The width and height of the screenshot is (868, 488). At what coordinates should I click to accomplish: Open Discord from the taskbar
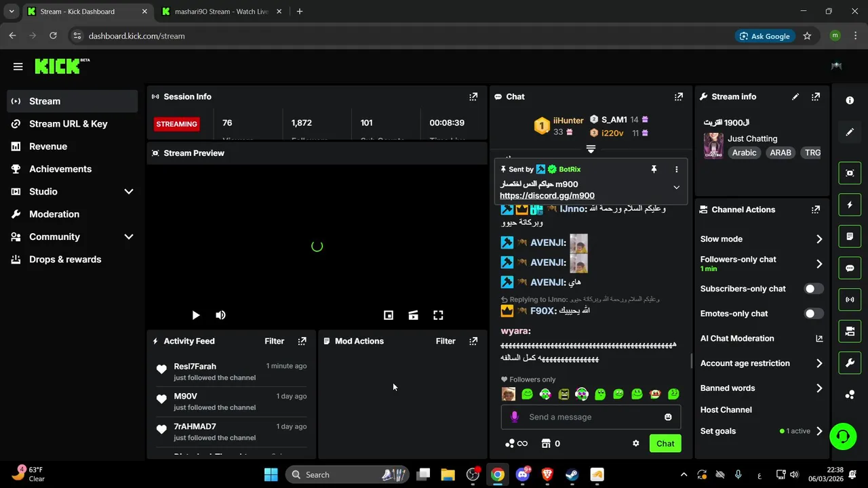pyautogui.click(x=522, y=474)
